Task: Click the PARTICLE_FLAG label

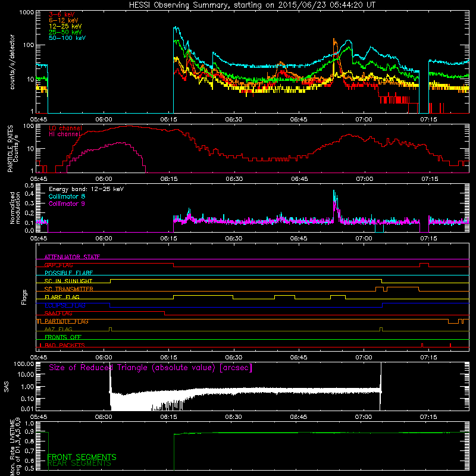Action: pyautogui.click(x=67, y=321)
